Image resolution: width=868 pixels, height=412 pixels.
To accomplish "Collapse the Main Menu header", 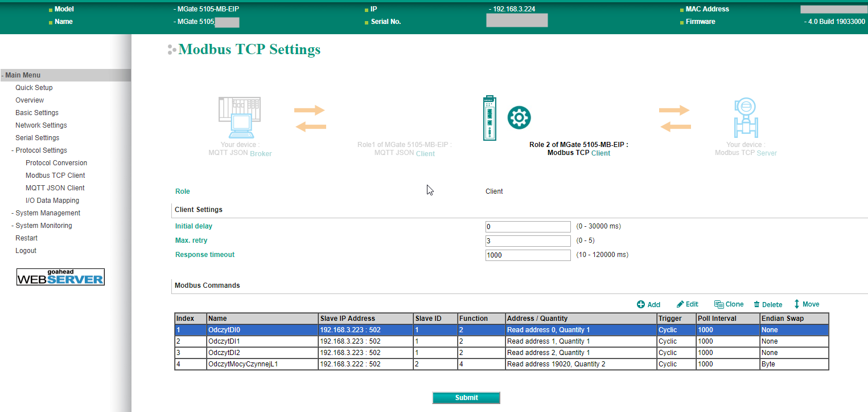I will tap(65, 75).
